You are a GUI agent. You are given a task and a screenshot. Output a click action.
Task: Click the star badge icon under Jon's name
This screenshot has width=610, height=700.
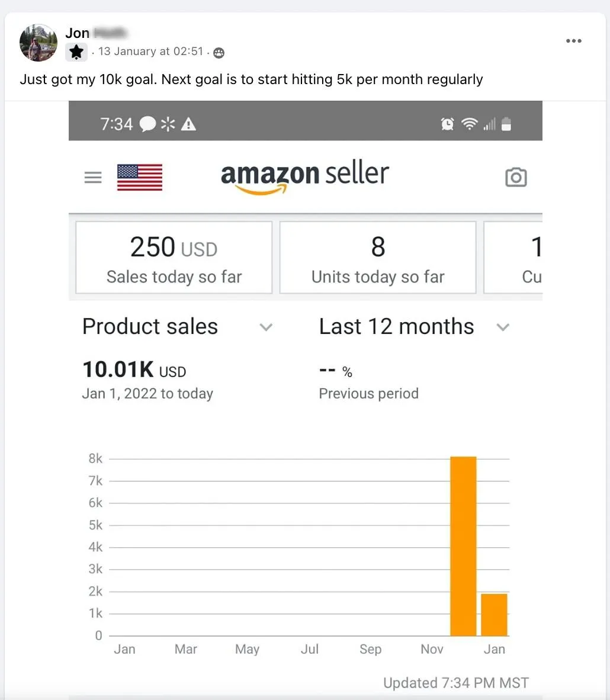76,52
